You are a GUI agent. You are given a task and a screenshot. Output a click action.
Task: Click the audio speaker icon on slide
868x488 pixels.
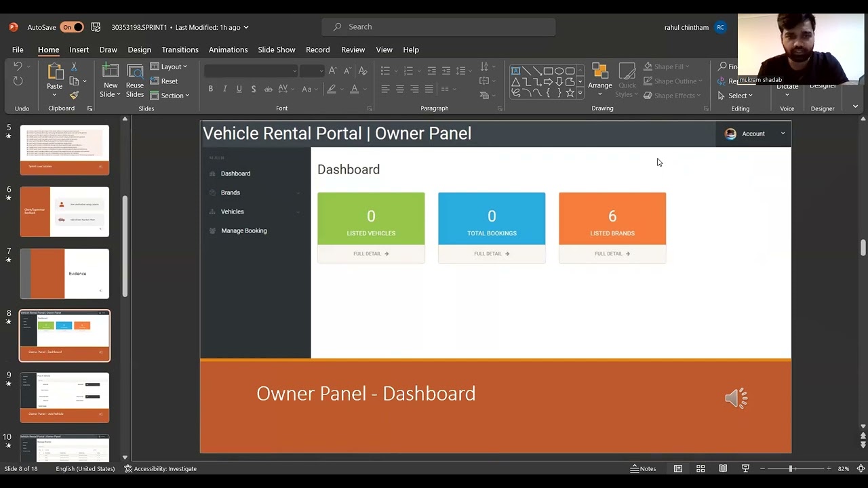click(x=736, y=398)
